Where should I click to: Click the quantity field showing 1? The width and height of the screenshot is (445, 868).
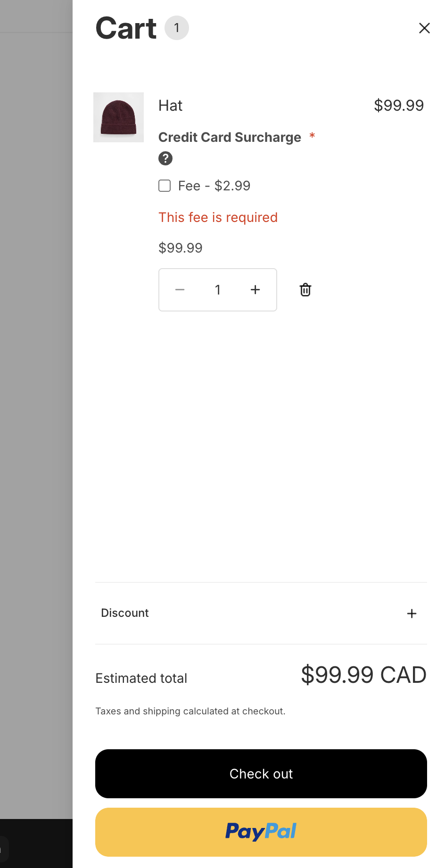tap(218, 290)
